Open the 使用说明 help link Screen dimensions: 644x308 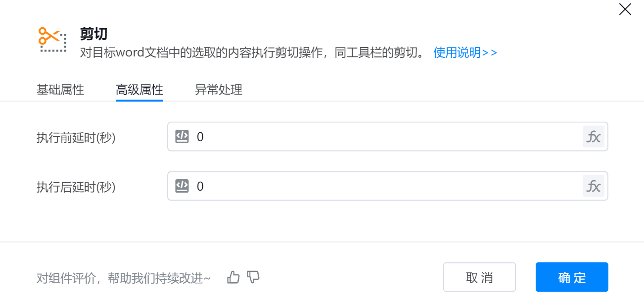[465, 52]
